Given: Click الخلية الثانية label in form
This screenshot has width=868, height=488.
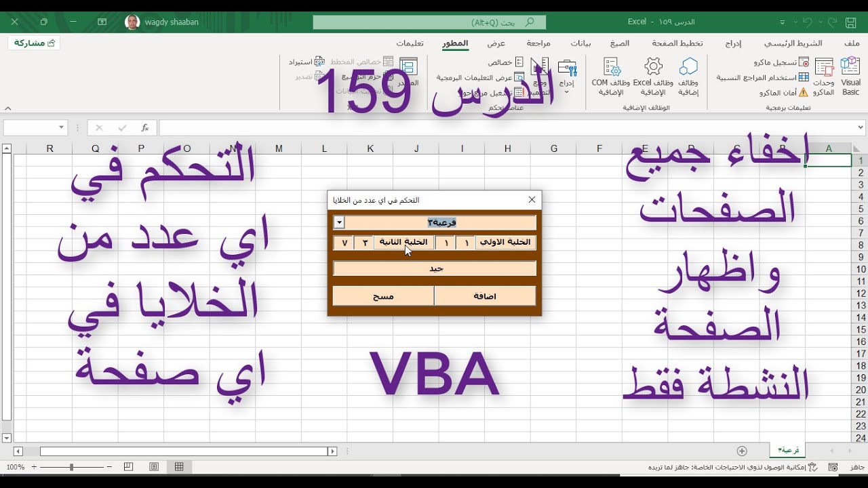Looking at the screenshot, I should 403,242.
